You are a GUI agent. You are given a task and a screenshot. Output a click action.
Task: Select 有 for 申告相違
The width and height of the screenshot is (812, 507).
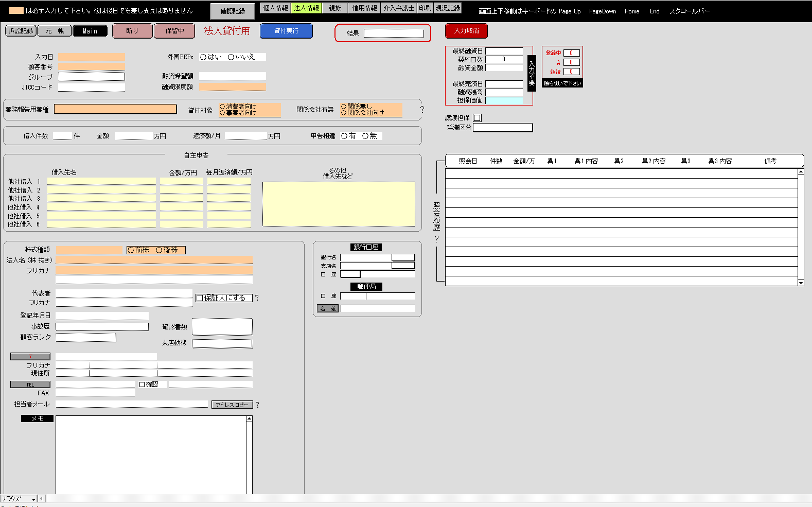[344, 136]
